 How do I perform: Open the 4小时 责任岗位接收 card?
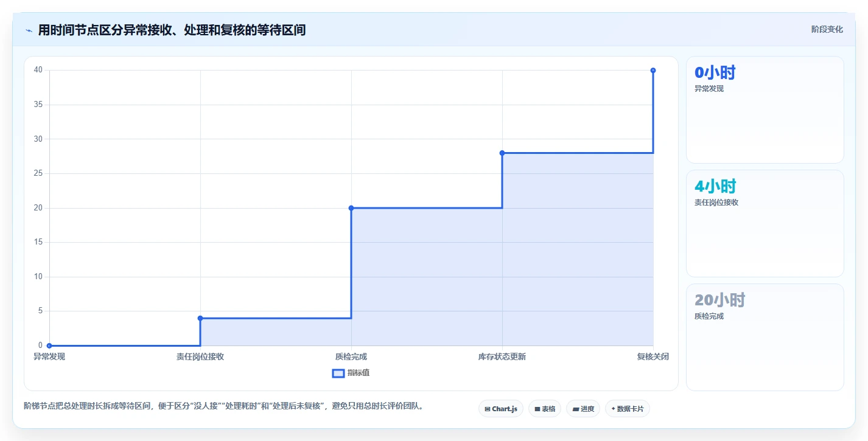pyautogui.click(x=765, y=224)
